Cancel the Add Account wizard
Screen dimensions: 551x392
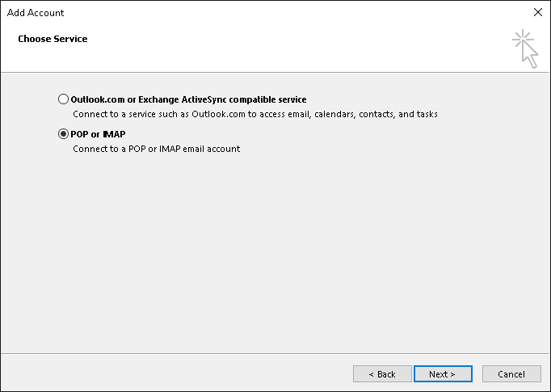511,374
